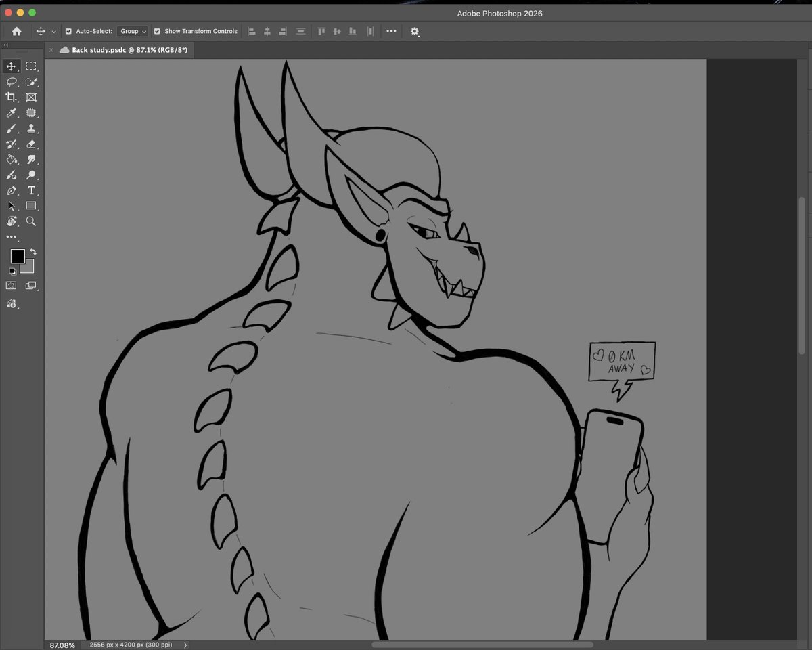
Task: Select the Rectangular Marquee tool
Action: 31,66
